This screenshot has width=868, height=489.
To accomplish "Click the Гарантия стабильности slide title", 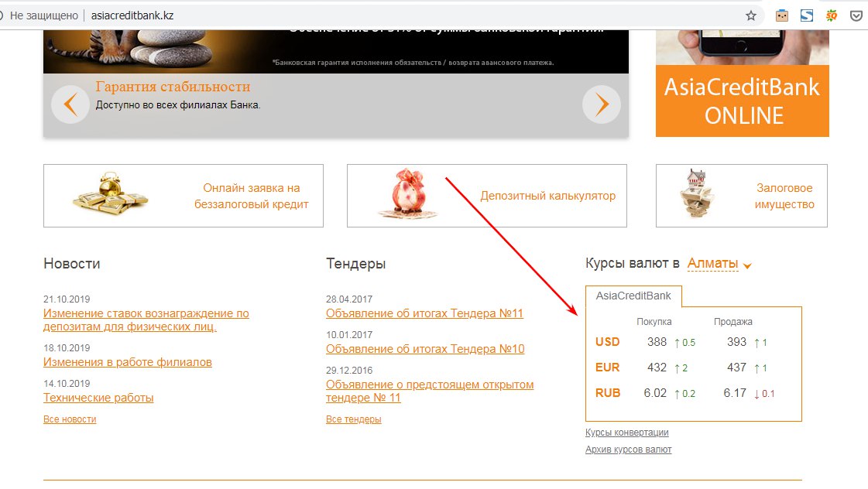I will [173, 87].
